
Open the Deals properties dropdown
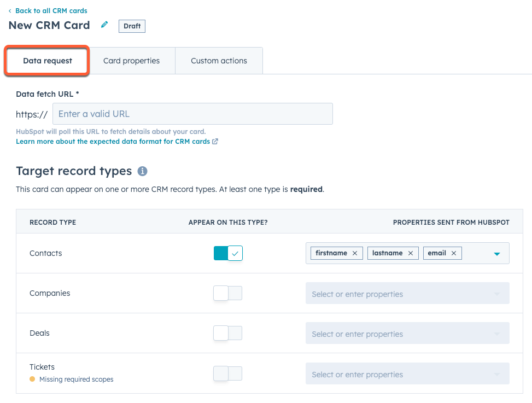pyautogui.click(x=407, y=334)
